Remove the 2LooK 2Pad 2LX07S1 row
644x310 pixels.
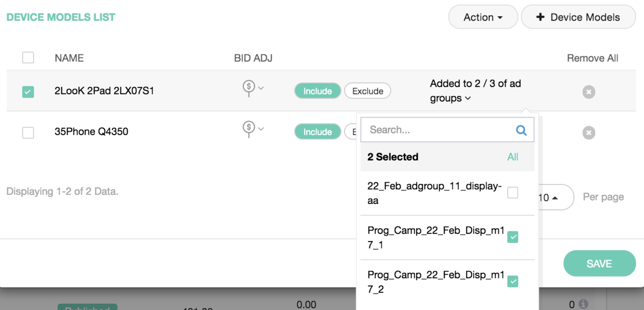tap(589, 92)
